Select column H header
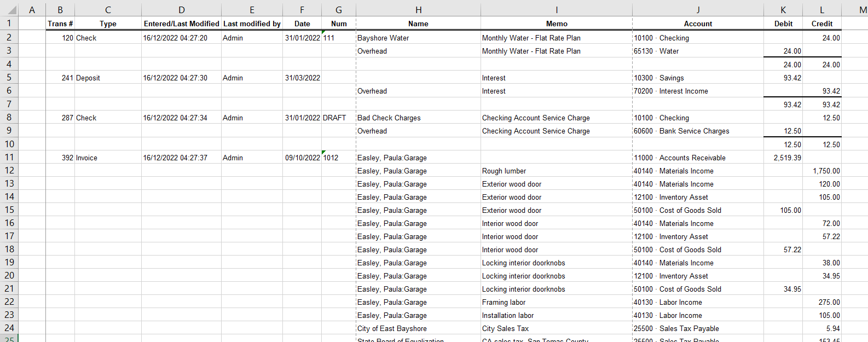This screenshot has width=868, height=342. [418, 9]
